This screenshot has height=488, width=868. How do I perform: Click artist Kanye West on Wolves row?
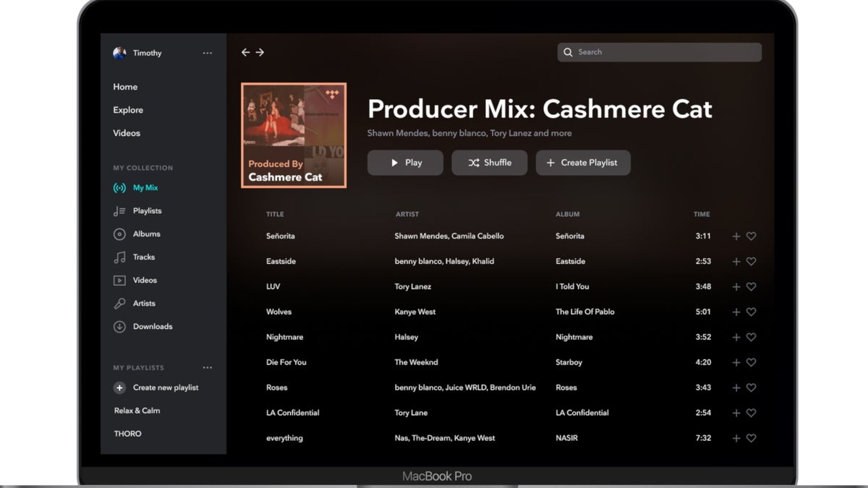point(415,312)
